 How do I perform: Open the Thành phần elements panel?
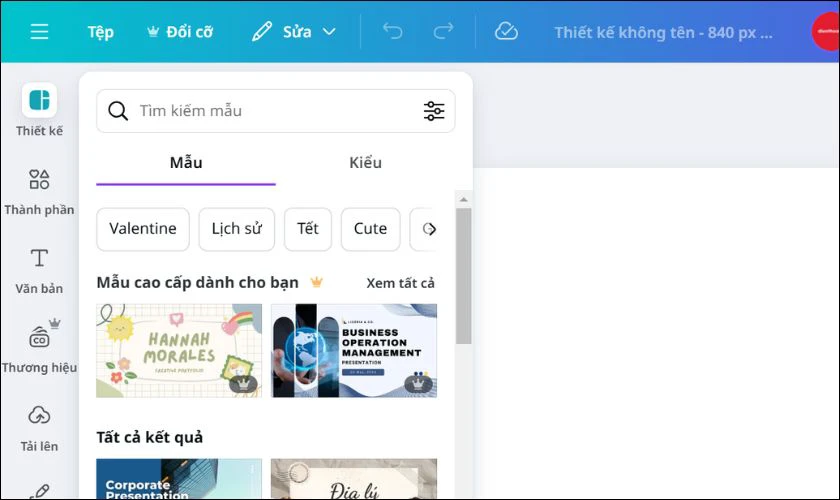coord(39,192)
